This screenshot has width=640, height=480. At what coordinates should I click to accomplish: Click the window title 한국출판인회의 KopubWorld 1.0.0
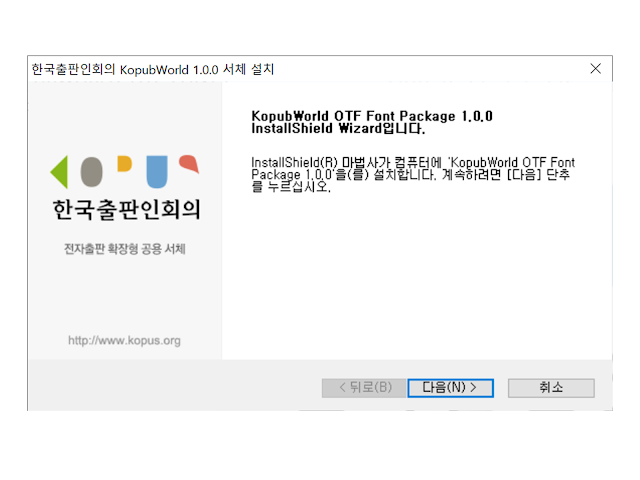153,69
